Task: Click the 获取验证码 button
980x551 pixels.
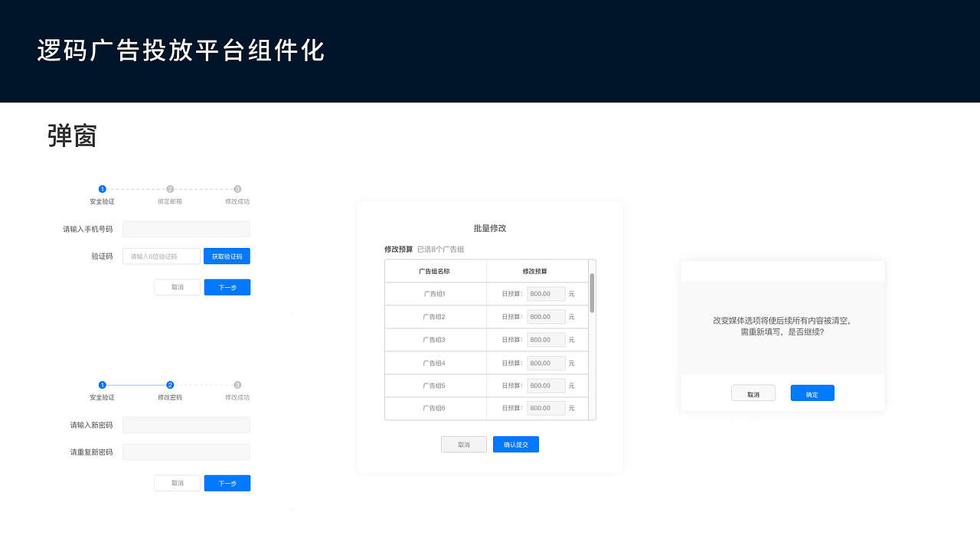Action: (227, 256)
